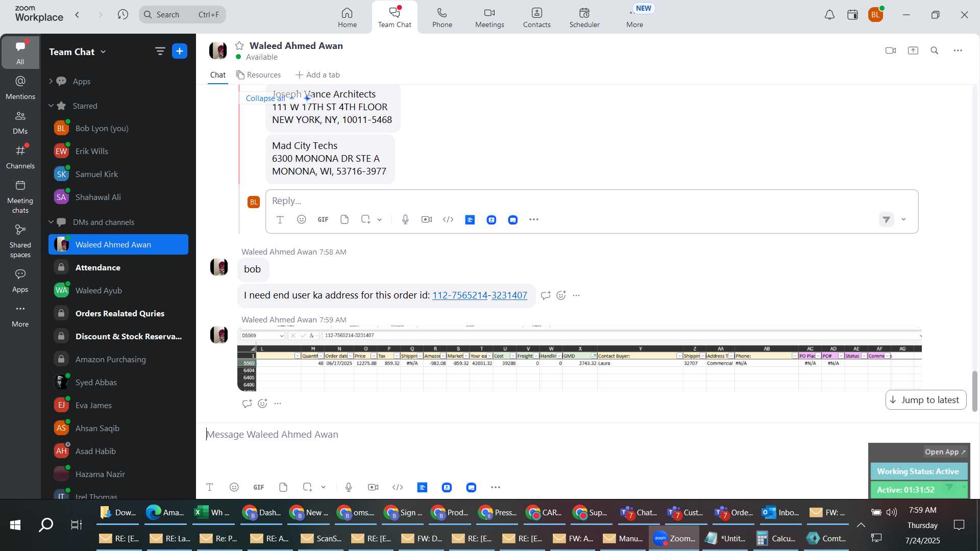This screenshot has width=980, height=551.
Task: Collapse the Starred group
Action: tap(51, 106)
